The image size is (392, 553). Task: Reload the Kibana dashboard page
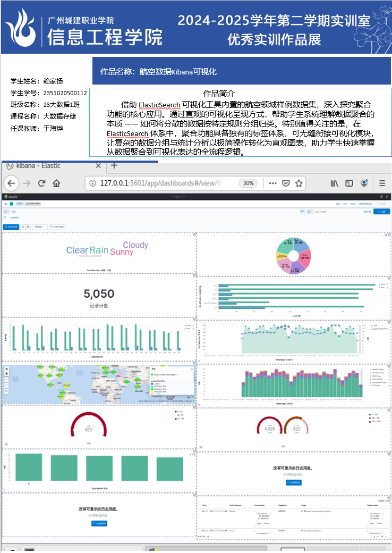tap(41, 183)
